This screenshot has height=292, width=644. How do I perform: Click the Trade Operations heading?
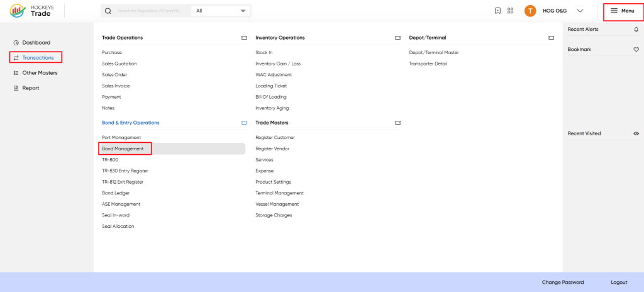tap(123, 38)
